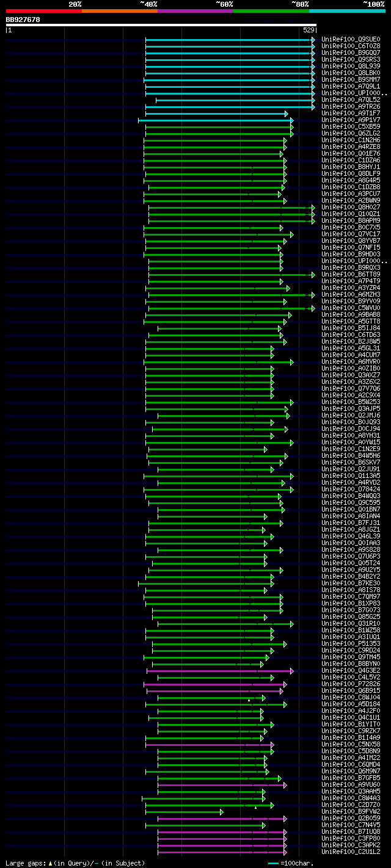Select the UniRef100_P72826 label
Screen dimensions: 391x868
click(x=351, y=684)
